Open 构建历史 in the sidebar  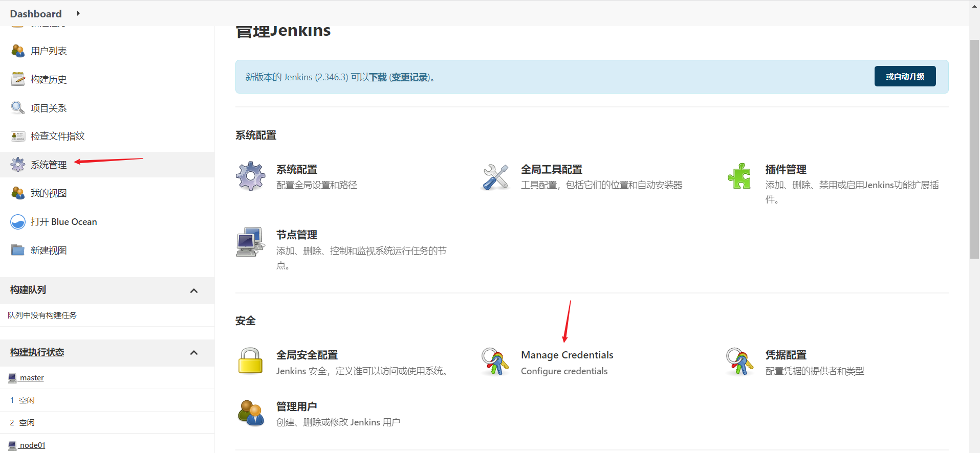click(49, 79)
